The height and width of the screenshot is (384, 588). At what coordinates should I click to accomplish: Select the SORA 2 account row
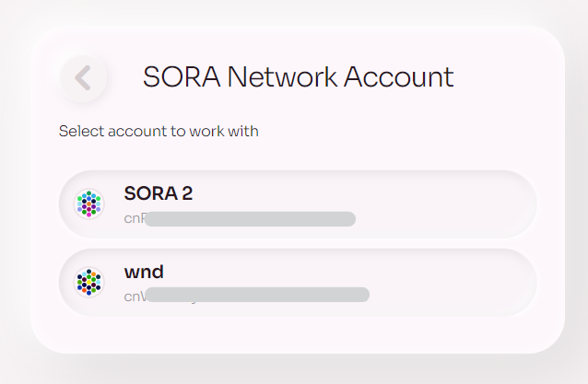[298, 204]
